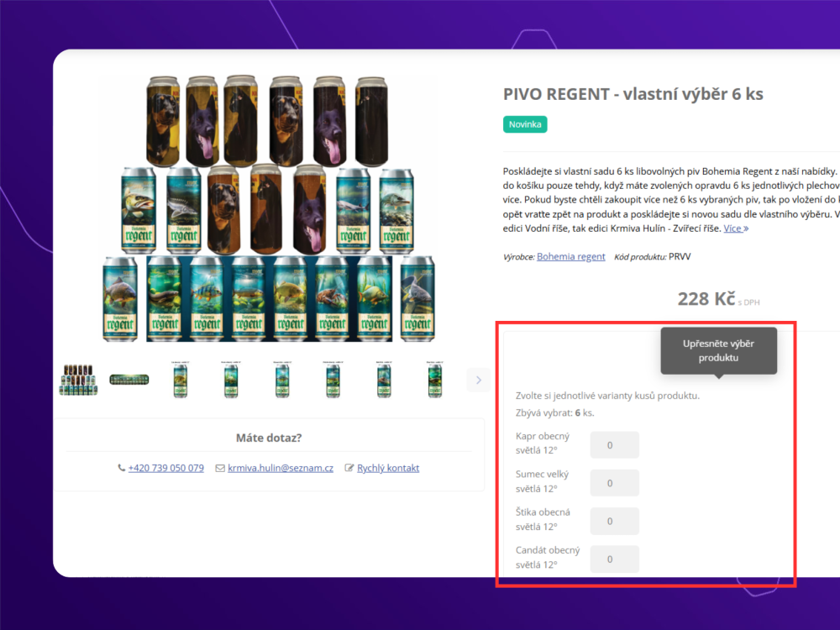Select the third thumbnail, first single can
Image resolution: width=840 pixels, height=630 pixels.
(180, 380)
